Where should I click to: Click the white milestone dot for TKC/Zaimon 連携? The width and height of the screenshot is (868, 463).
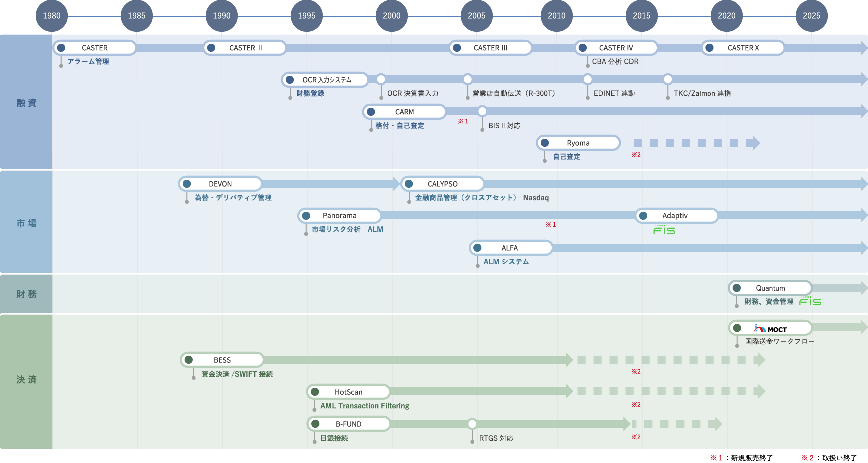(668, 79)
